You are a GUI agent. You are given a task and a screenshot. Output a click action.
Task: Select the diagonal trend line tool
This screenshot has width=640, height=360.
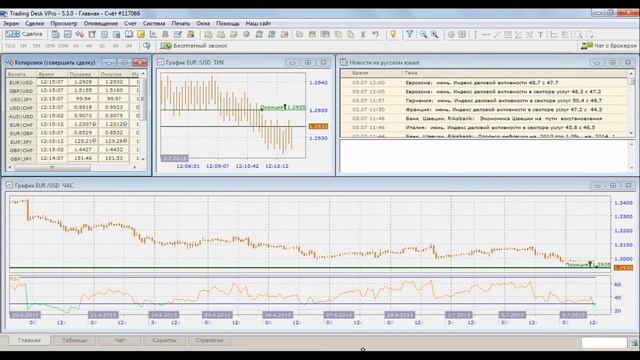coord(497,35)
